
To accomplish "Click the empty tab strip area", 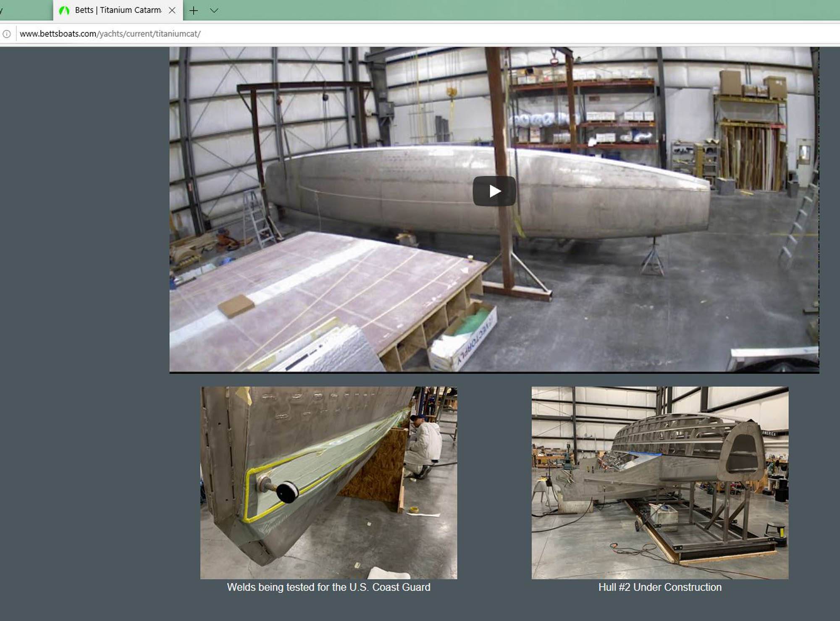I will coord(504,10).
